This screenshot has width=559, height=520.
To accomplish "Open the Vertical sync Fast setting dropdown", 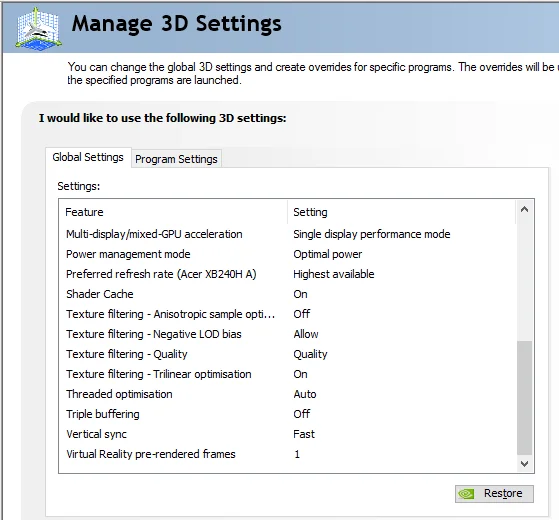I will pos(304,434).
